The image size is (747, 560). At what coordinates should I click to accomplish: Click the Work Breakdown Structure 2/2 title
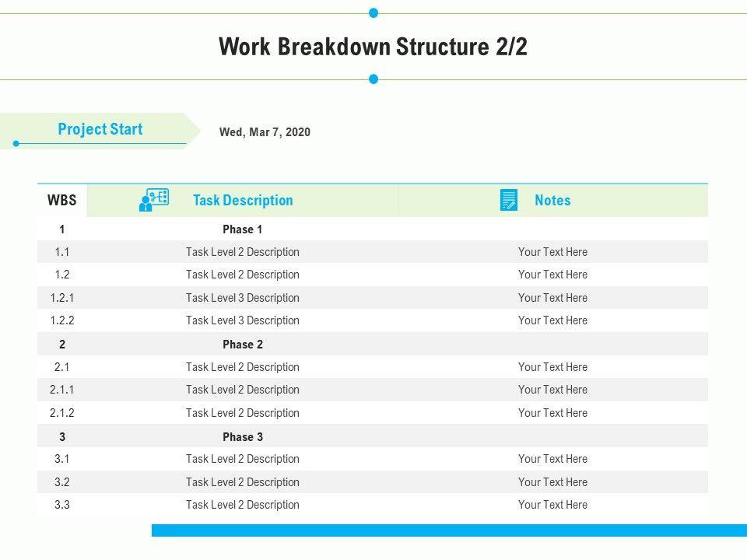coord(373,47)
